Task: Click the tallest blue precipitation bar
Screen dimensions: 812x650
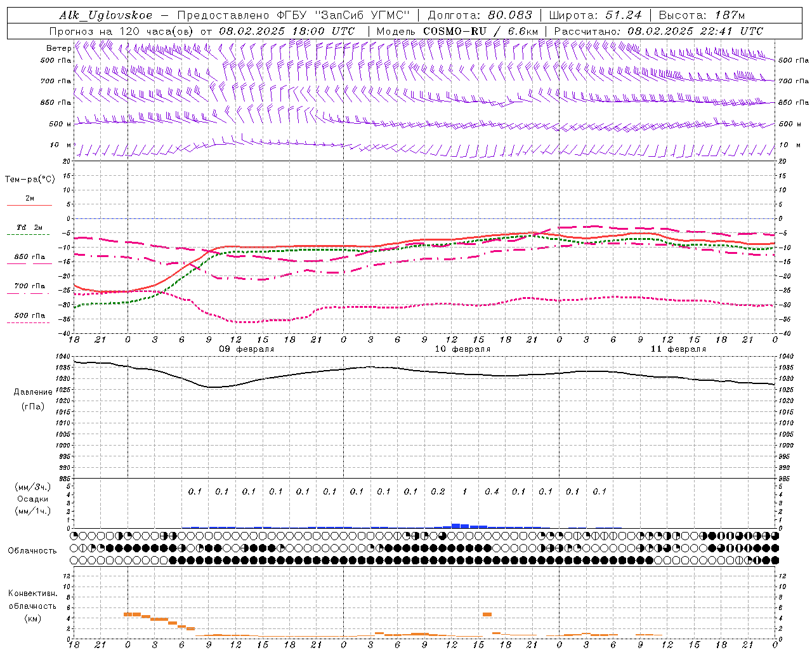Action: [x=455, y=526]
